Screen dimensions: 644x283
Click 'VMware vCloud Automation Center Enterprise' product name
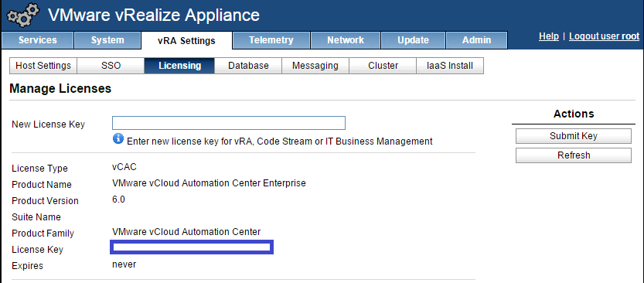pos(209,183)
